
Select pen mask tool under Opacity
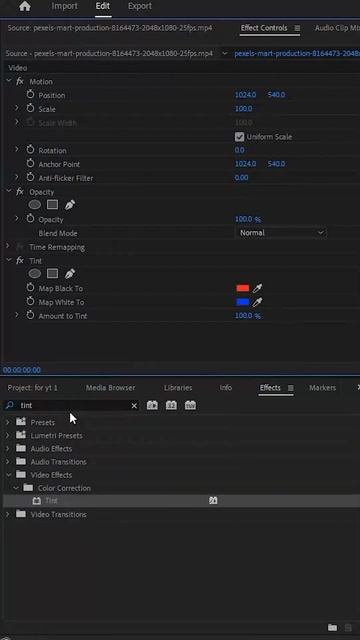[x=70, y=205]
